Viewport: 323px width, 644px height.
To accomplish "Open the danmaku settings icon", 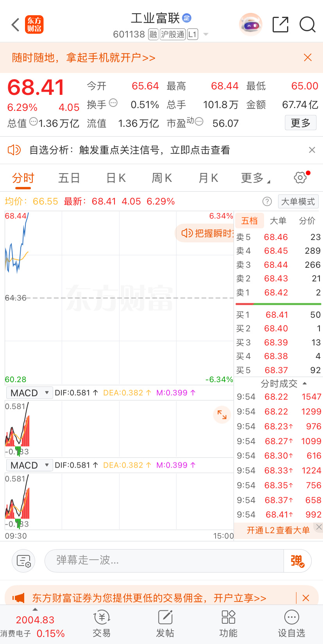I will 23,560.
